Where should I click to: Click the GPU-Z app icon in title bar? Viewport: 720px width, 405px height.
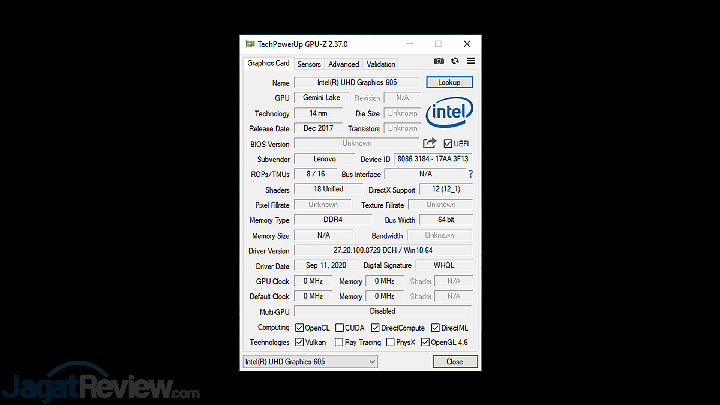pos(250,44)
